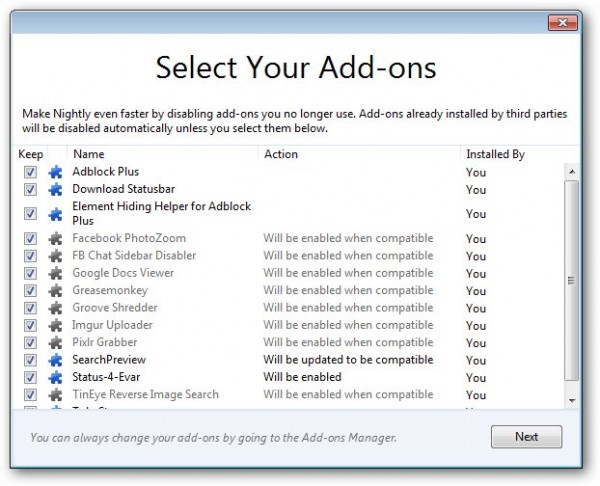Select the Groove Shredder name text
The height and width of the screenshot is (486, 600).
(x=115, y=308)
